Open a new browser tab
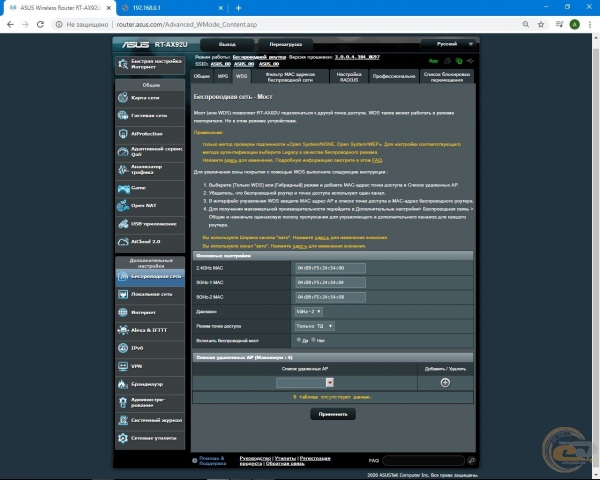 point(238,8)
